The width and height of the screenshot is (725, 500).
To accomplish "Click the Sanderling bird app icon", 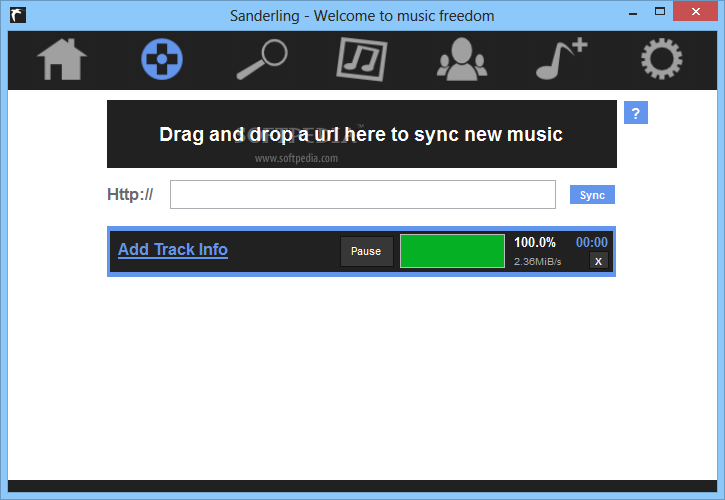I will (x=18, y=15).
